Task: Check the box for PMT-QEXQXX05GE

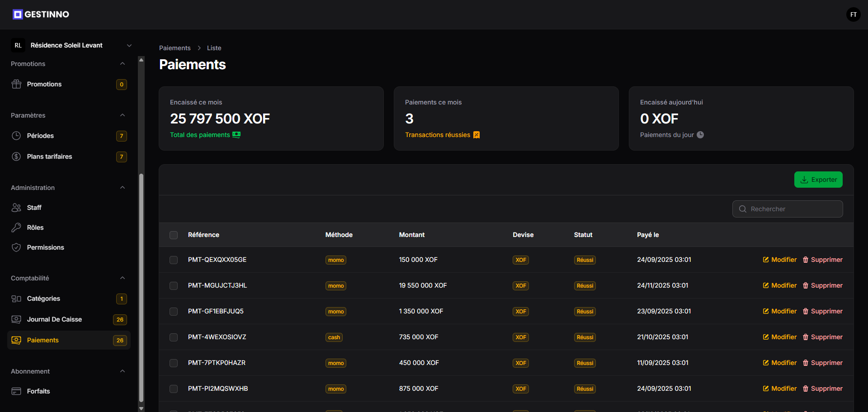Action: click(x=174, y=260)
